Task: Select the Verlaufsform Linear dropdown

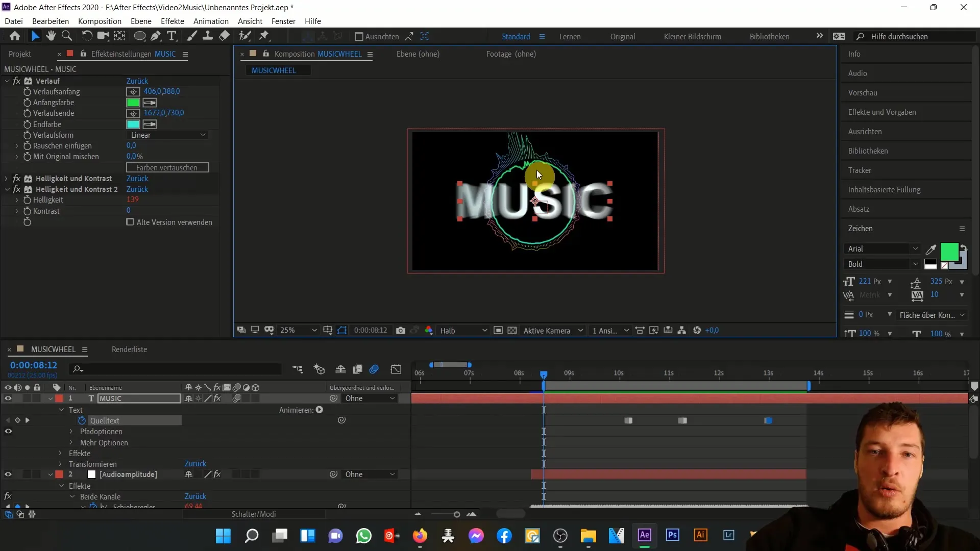Action: pos(167,135)
